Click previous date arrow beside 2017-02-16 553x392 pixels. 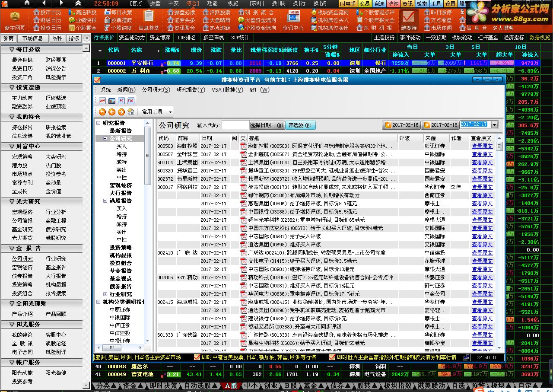tap(388, 125)
